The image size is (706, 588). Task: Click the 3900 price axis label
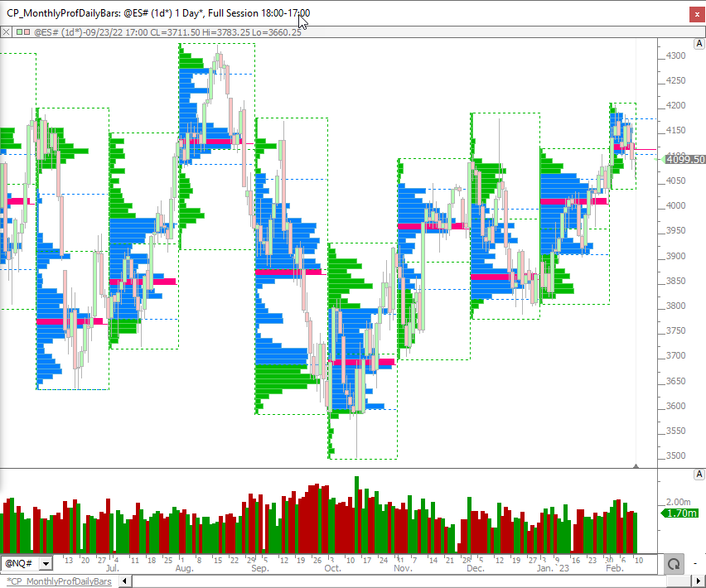click(x=676, y=256)
